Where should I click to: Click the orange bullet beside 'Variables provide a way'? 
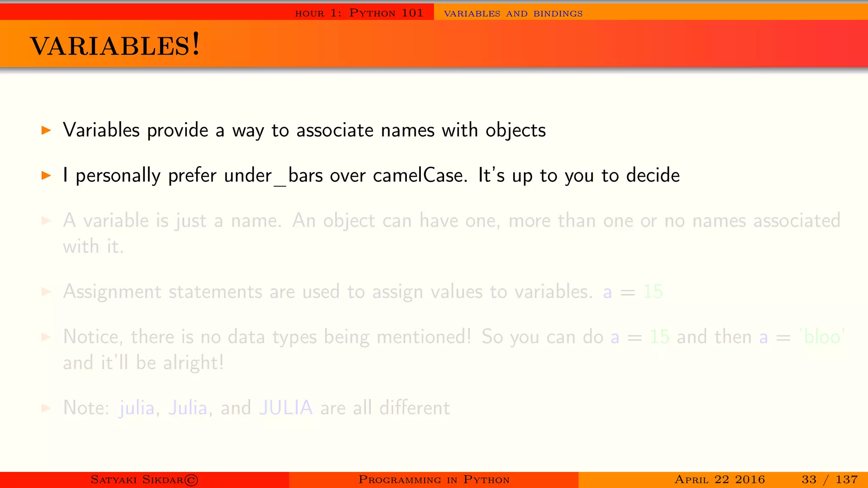[46, 130]
